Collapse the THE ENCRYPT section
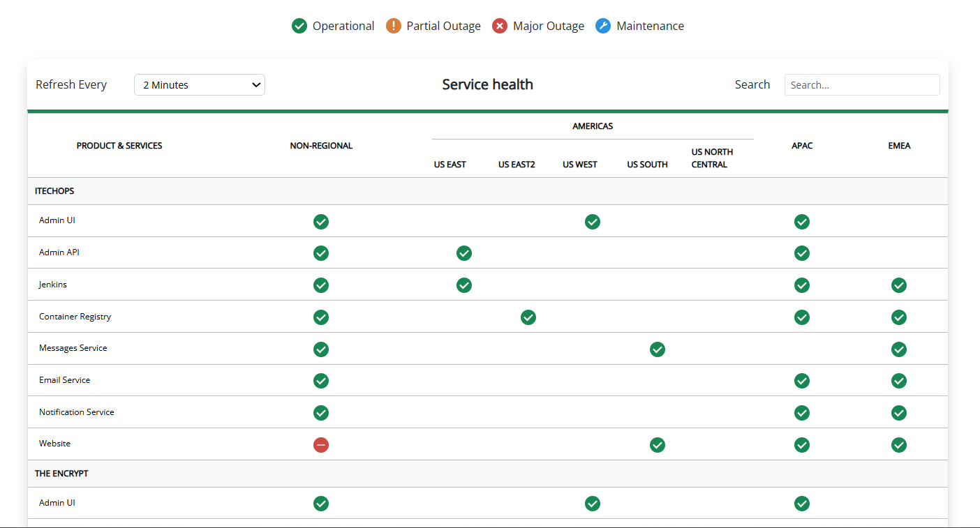Image resolution: width=980 pixels, height=528 pixels. pos(63,473)
